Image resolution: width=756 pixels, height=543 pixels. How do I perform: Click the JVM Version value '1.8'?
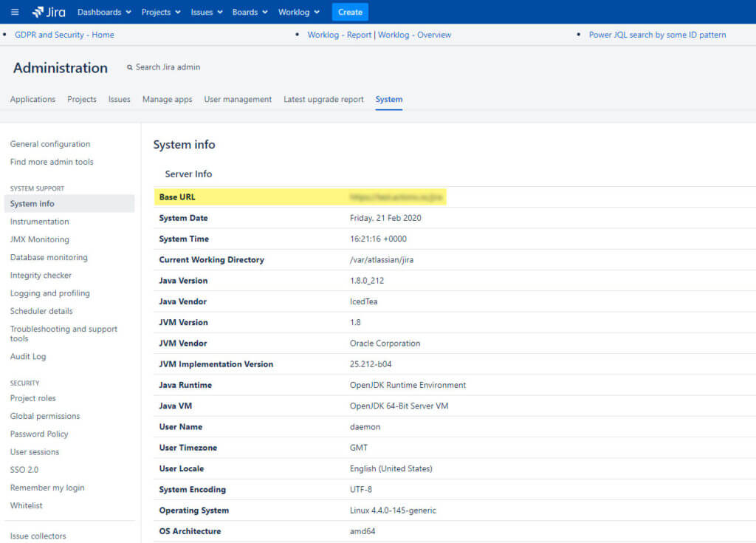pyautogui.click(x=355, y=322)
